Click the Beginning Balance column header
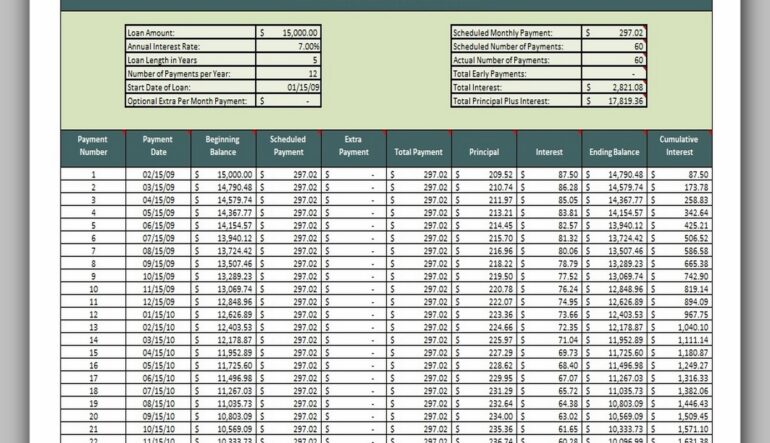770x443 pixels. click(x=222, y=147)
